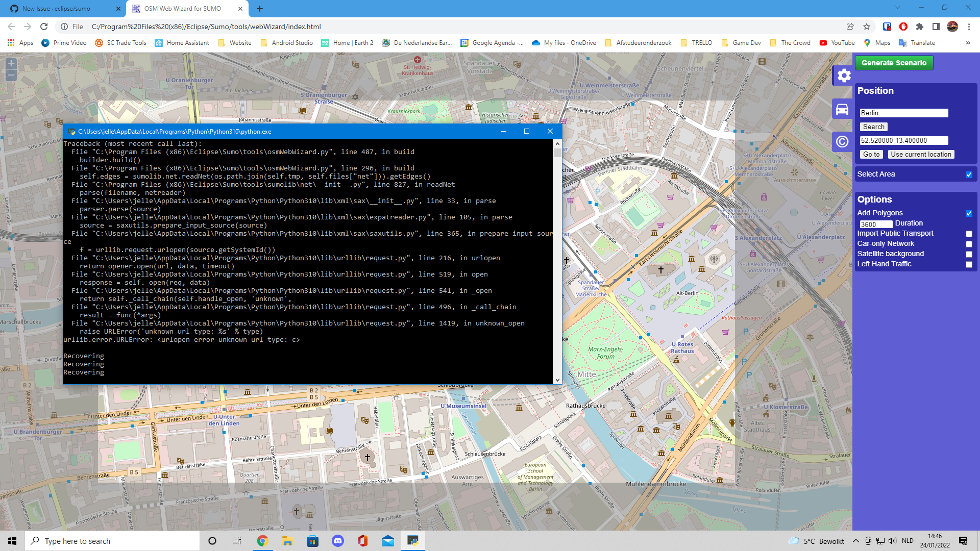Enable Import Public Transport
980x551 pixels.
coord(969,234)
